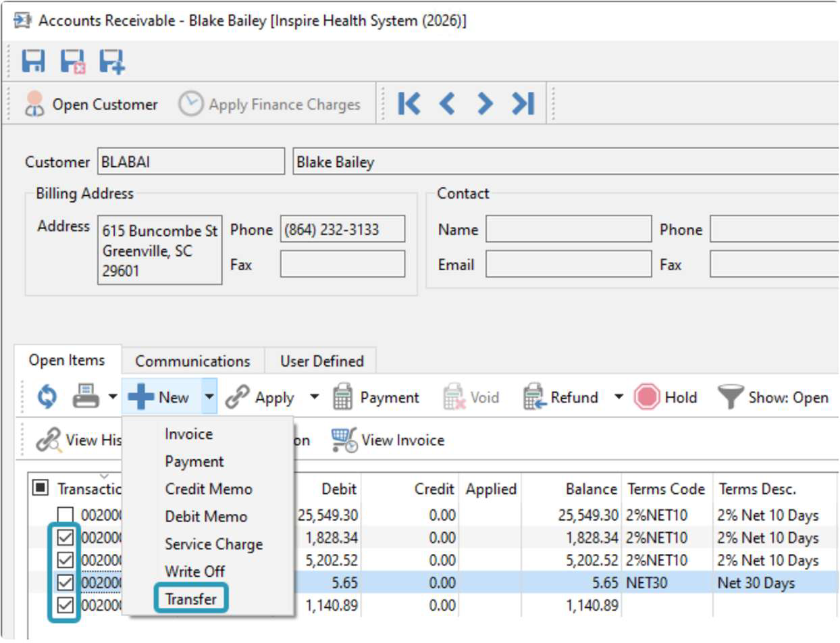Click the 25,549.30 balance cell

pyautogui.click(x=572, y=516)
